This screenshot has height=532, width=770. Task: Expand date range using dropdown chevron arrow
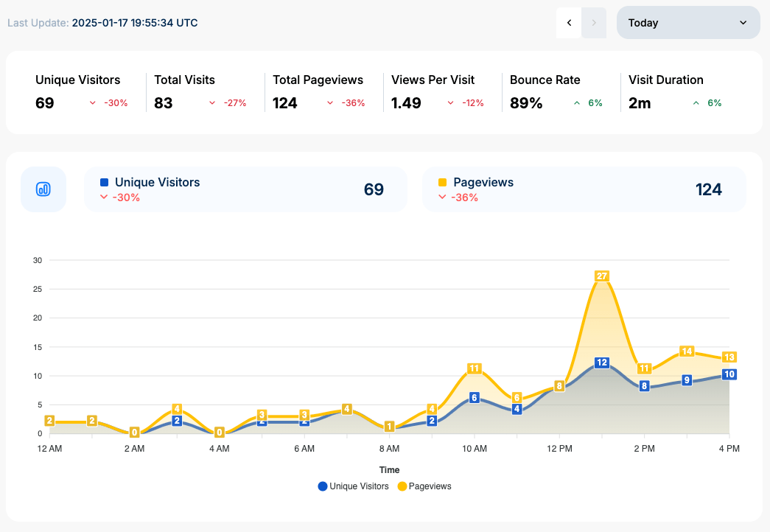click(x=743, y=23)
